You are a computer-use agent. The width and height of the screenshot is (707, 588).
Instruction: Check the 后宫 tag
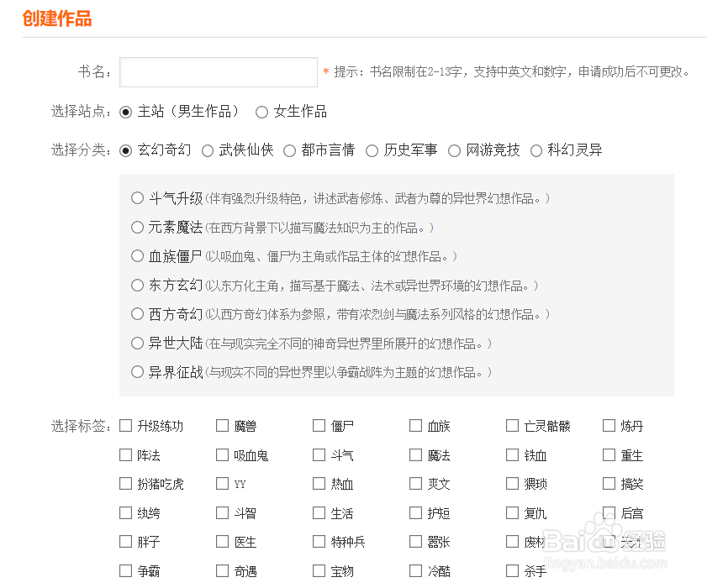click(609, 512)
